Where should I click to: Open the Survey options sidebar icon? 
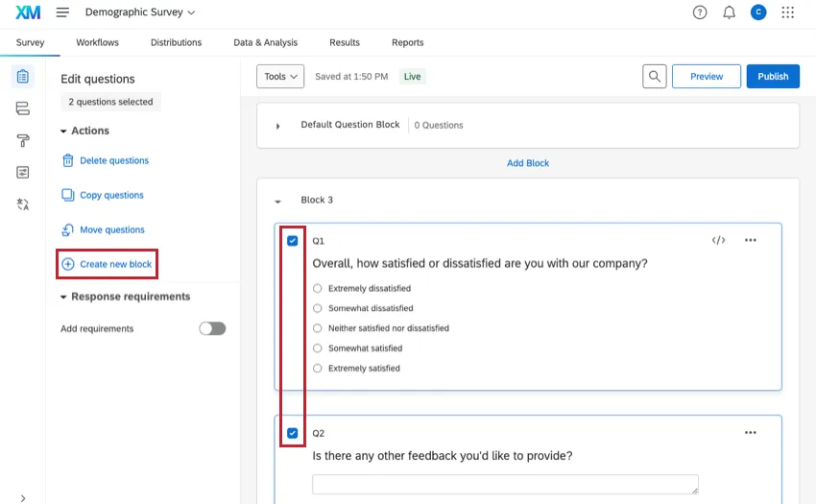click(22, 172)
